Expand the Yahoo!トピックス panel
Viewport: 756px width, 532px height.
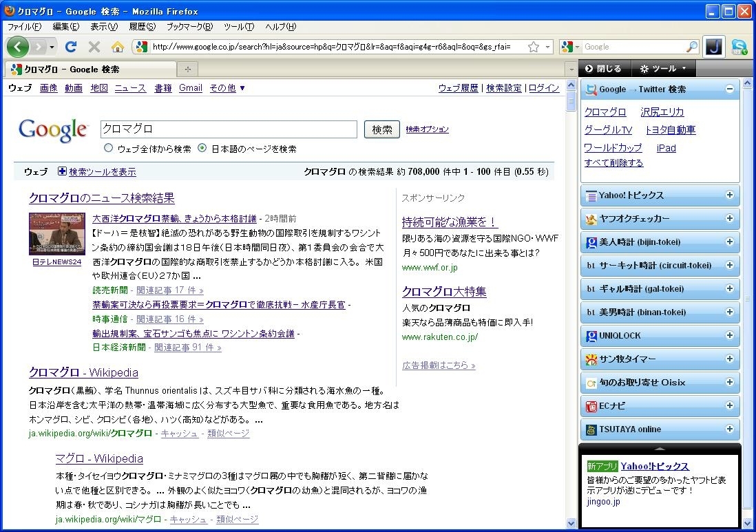729,195
